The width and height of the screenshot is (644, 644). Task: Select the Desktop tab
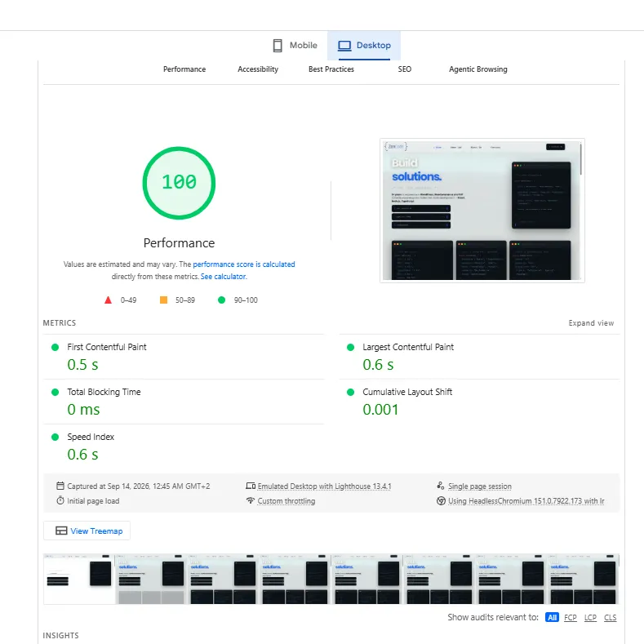point(364,45)
